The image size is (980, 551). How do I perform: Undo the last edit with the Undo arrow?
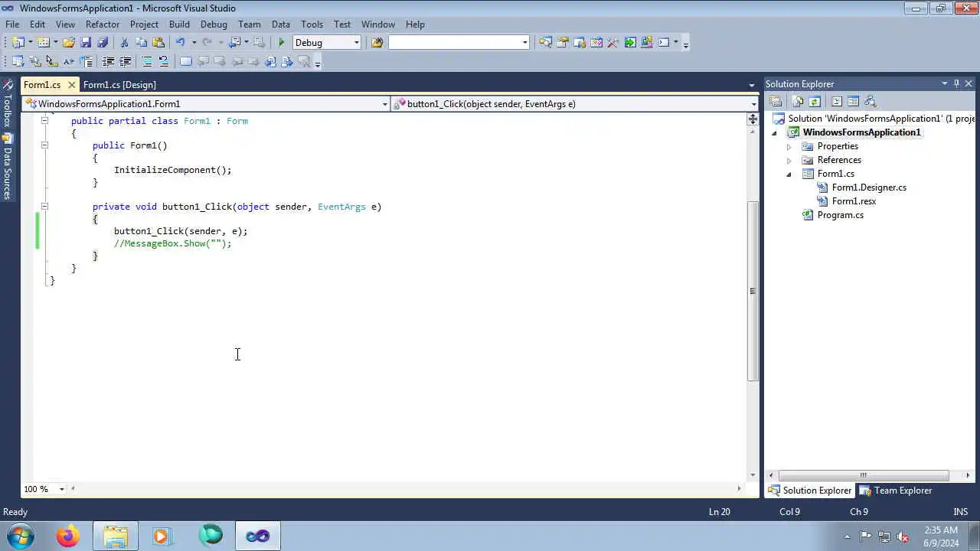(x=180, y=43)
